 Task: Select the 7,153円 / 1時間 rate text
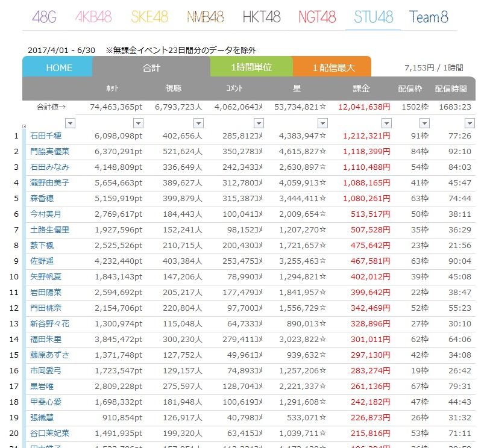pos(434,68)
